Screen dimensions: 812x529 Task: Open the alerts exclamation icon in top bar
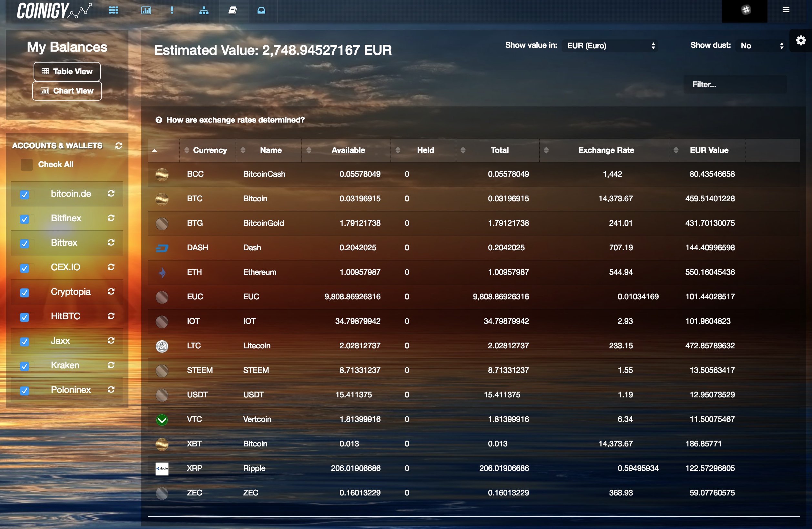click(x=172, y=10)
